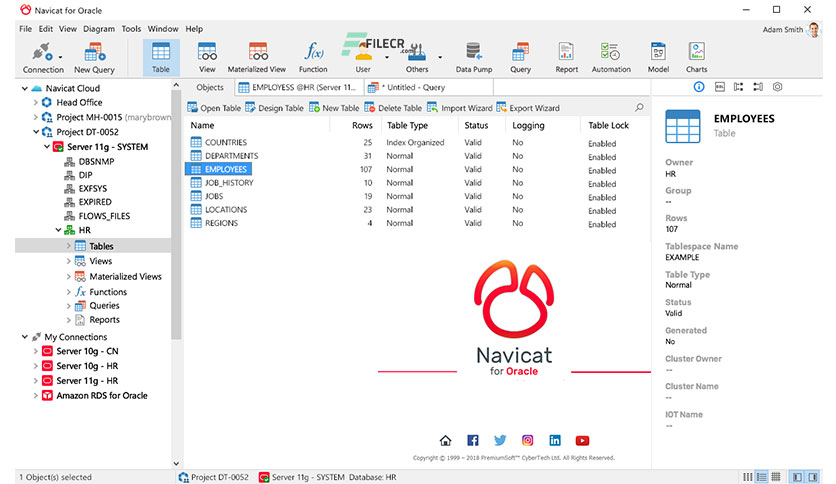Screen dimensions: 836x484
Task: Show DDL pane icon
Action: 720,87
